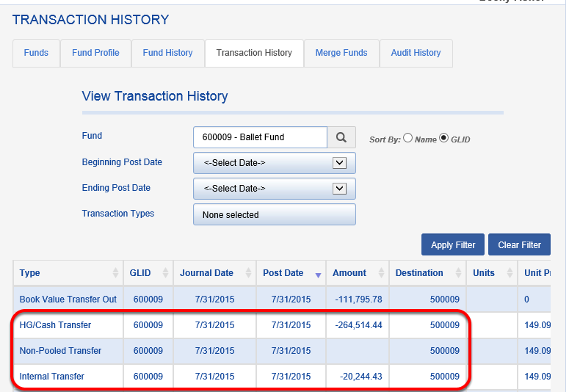Sort the GLID column by its arrows
The width and height of the screenshot is (569, 392).
pyautogui.click(x=165, y=272)
